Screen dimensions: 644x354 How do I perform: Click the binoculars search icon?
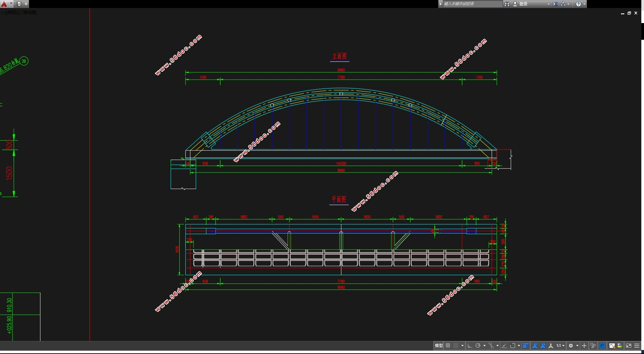coord(507,4)
